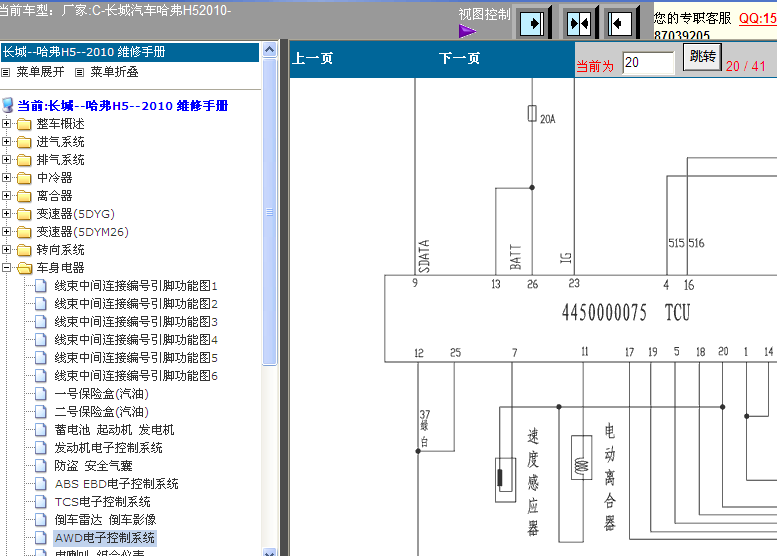
Task: Click the computer icon beside 当前:长城--哈弗H5
Action: 7,105
